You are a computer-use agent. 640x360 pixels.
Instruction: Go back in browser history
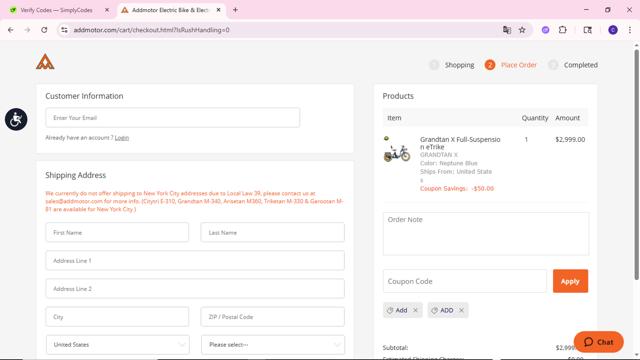[x=11, y=30]
